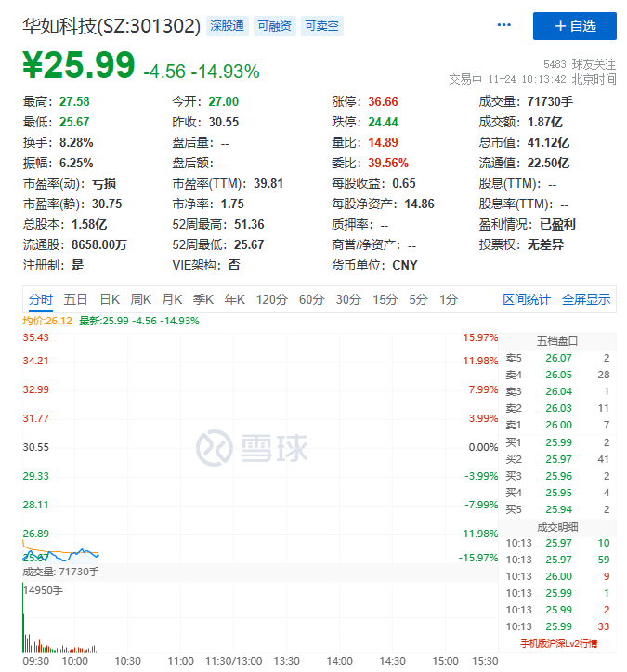Select the 10:13 trade at 26.00
Screen dimensions: 627x672
pos(557,576)
